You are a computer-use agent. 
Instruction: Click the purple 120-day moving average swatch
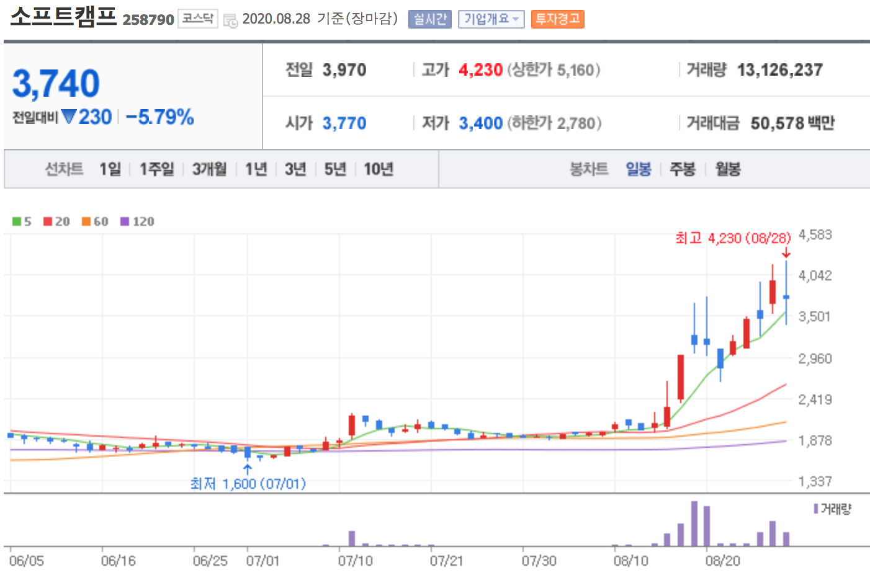[125, 221]
